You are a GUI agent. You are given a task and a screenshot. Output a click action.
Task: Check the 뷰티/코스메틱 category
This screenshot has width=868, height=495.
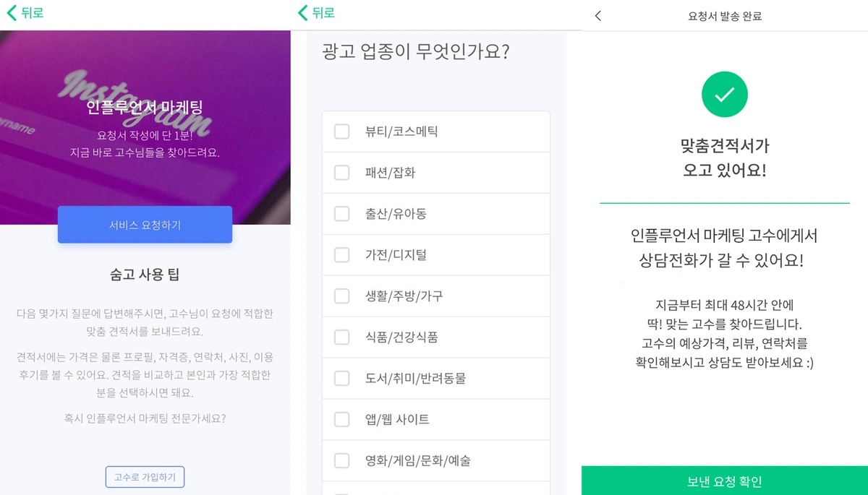coord(342,131)
